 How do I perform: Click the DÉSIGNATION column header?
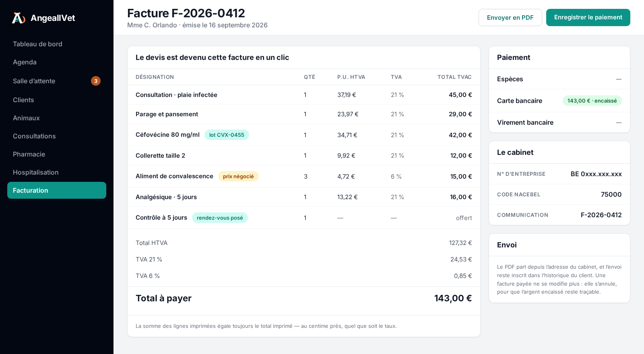click(x=155, y=77)
